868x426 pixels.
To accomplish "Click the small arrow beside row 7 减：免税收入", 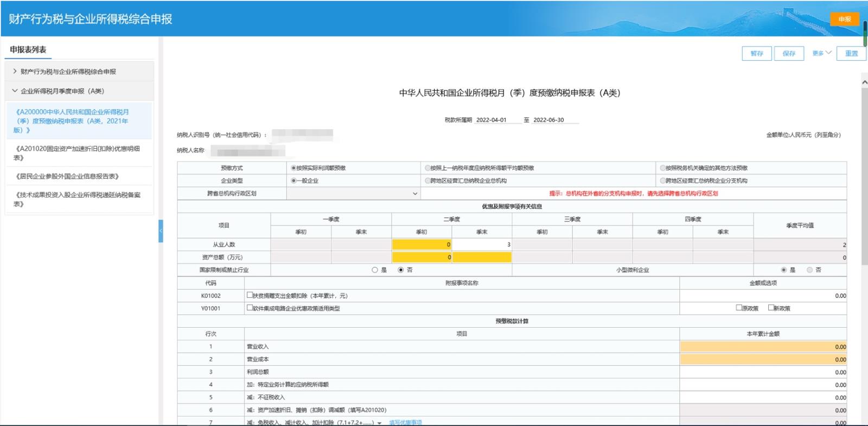I will 380,423.
